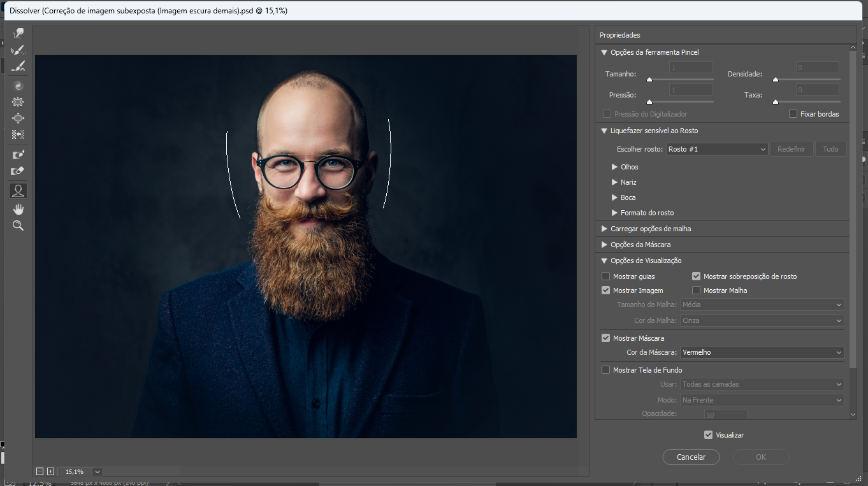Click the zoom-out minus button
This screenshot has height=486, width=868.
(x=40, y=471)
